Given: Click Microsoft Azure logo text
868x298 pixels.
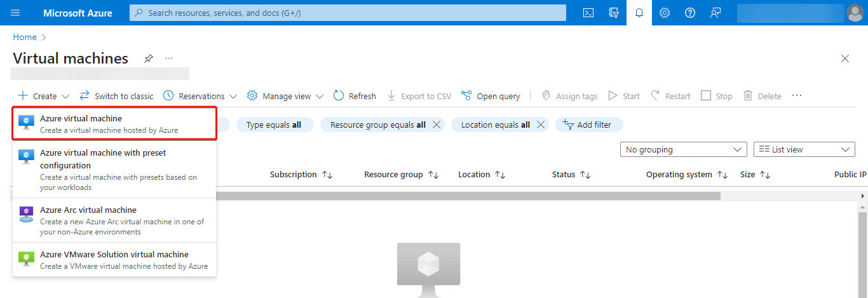Looking at the screenshot, I should pyautogui.click(x=78, y=13).
